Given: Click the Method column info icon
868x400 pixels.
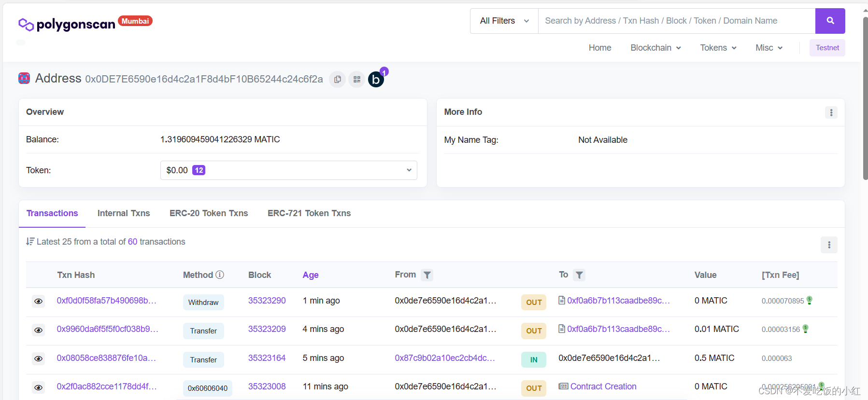Looking at the screenshot, I should (x=220, y=275).
